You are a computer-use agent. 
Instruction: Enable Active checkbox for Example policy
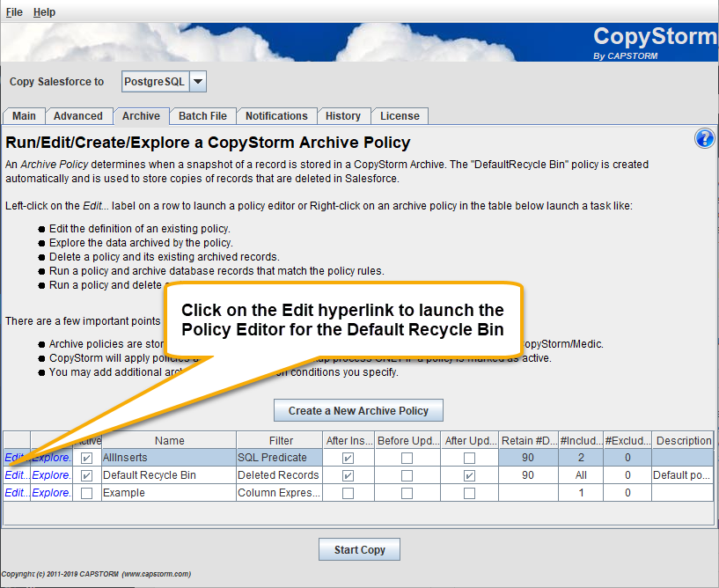(86, 493)
